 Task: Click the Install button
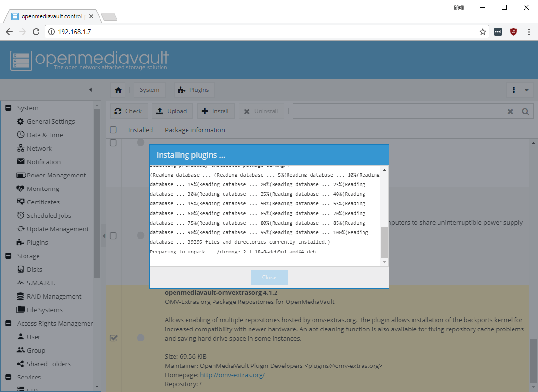pos(216,111)
